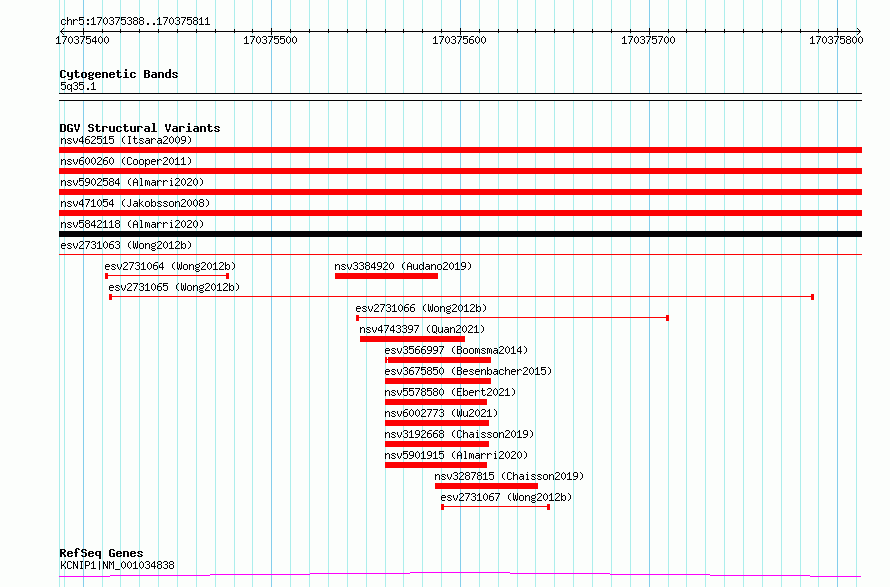Click the nsv4743397 red variant bar

tap(413, 339)
